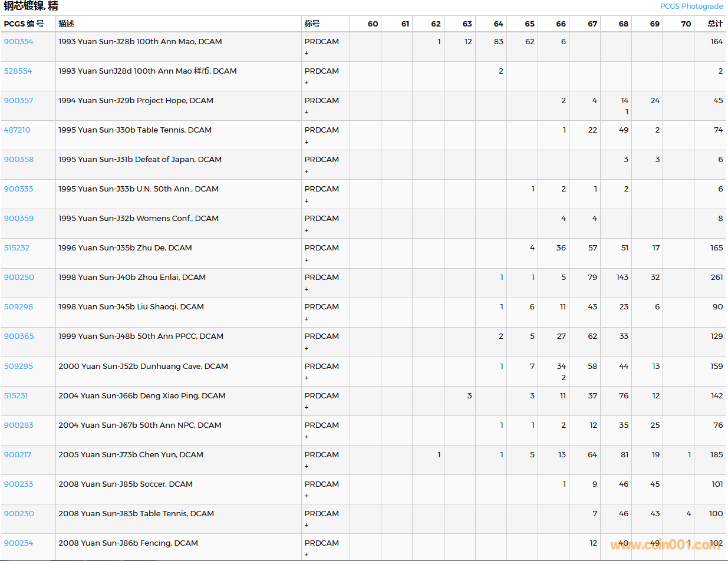Click PCGS number 509295 Dunhuang Cave link
This screenshot has width=728, height=561.
click(x=18, y=367)
